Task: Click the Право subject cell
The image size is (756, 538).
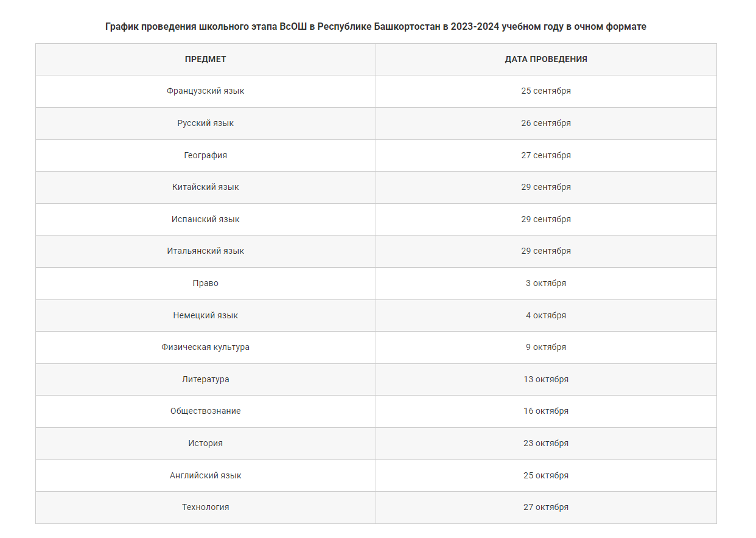Action: tap(206, 284)
